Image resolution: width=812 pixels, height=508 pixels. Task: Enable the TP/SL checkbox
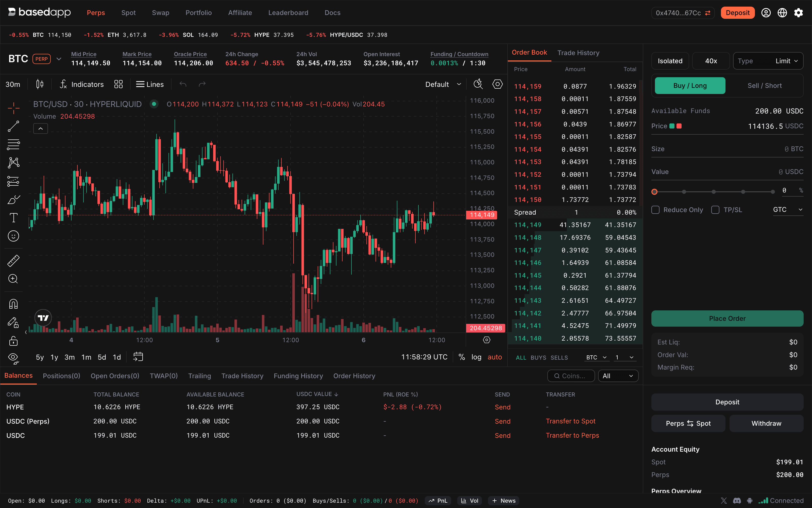tap(715, 210)
